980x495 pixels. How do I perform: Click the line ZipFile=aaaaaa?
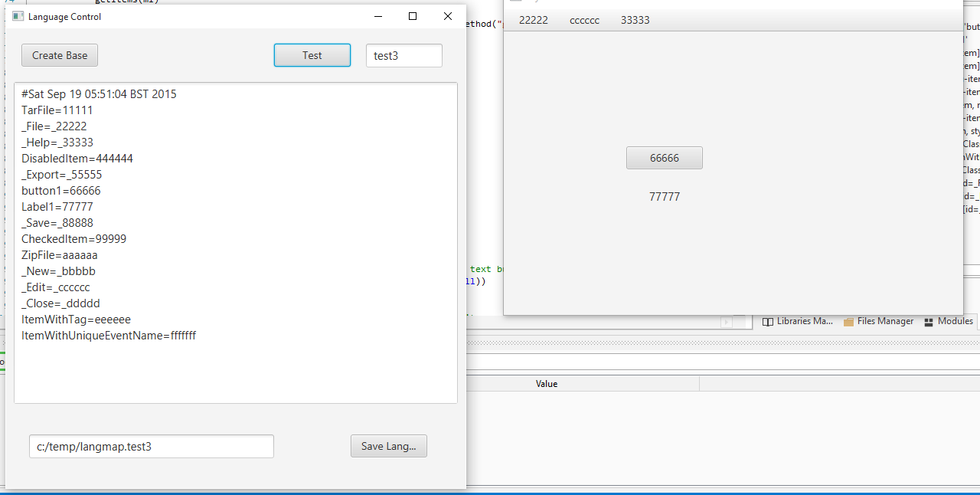60,255
